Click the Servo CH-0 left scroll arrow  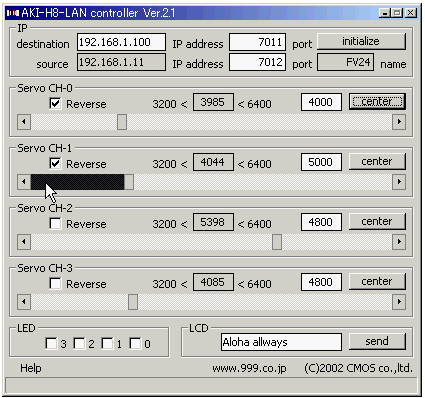(x=24, y=122)
